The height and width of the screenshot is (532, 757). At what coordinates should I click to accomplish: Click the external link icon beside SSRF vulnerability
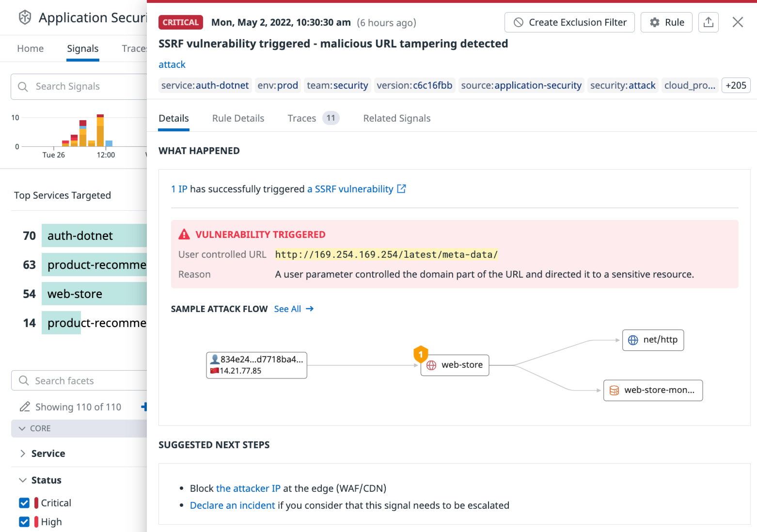[401, 189]
